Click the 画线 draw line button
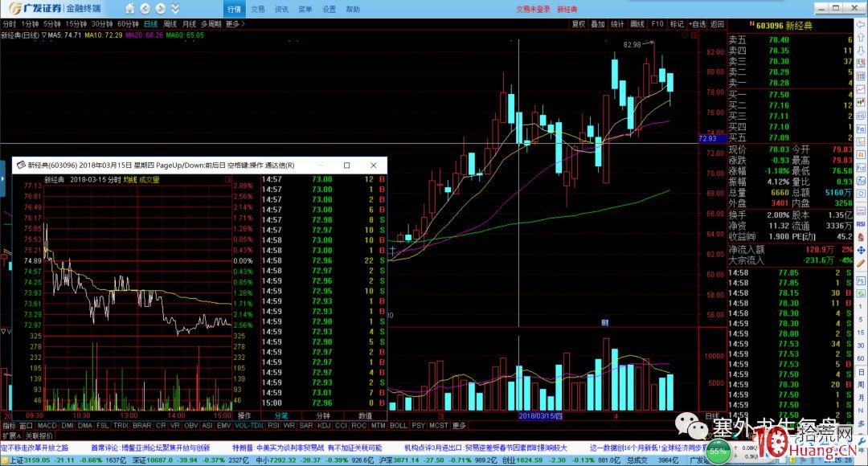The width and height of the screenshot is (868, 466). (x=637, y=24)
